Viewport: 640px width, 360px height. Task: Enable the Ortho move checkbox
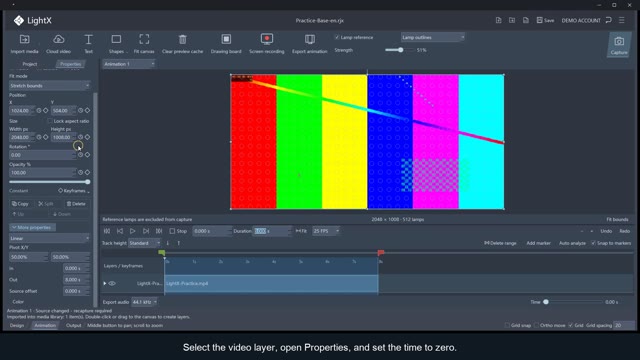[536, 325]
